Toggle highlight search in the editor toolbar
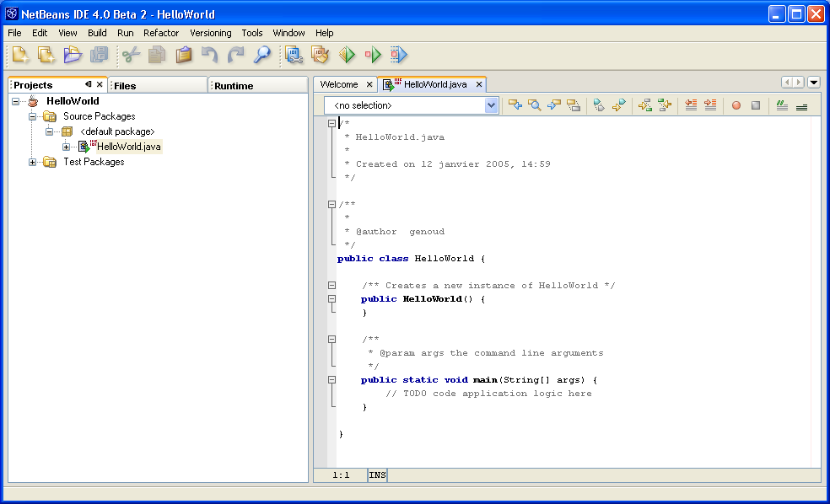 tap(574, 105)
